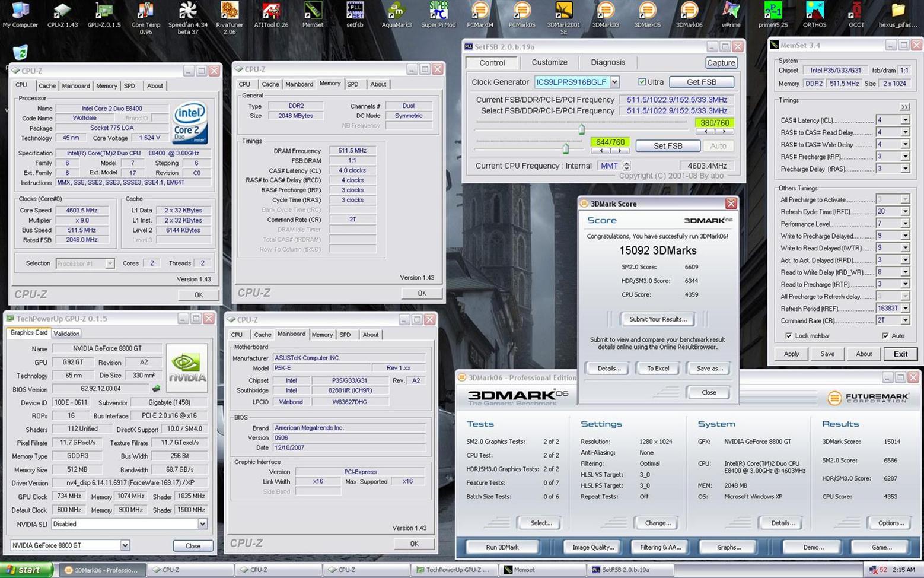The height and width of the screenshot is (578, 924).
Task: Open Graphics Card tab in GPU-Z
Action: click(x=29, y=333)
